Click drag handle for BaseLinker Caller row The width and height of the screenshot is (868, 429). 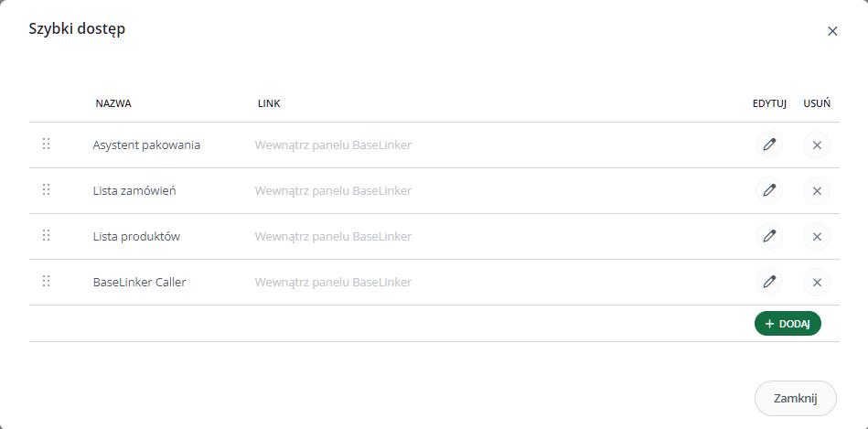tap(47, 281)
